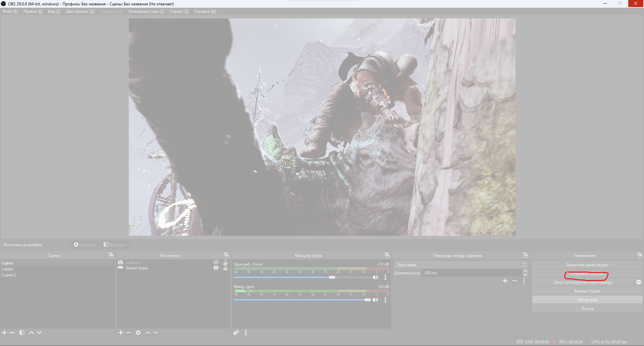Select the scene named Сцена
Viewport: 644px width, 346px height.
point(57,263)
